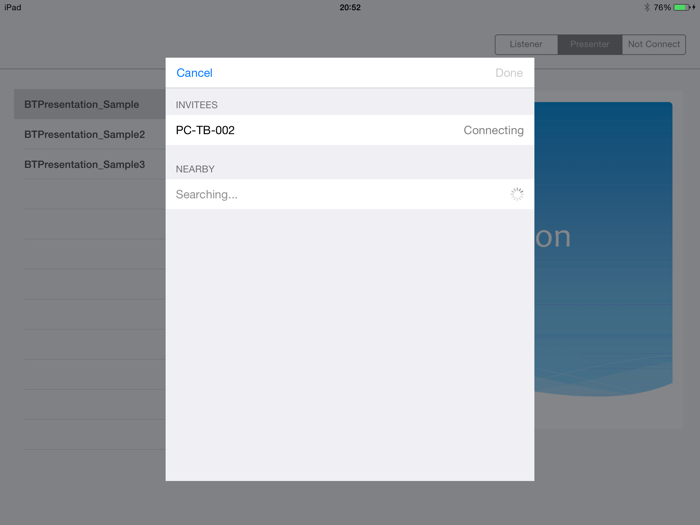The height and width of the screenshot is (525, 700).
Task: Tap the Bluetooth status bar icon
Action: [646, 7]
